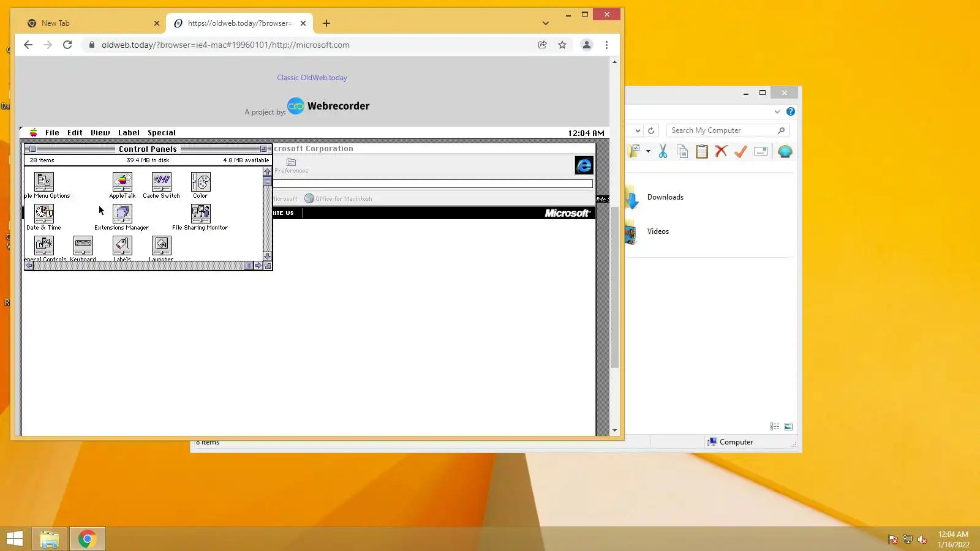Refresh the Explorer window
The width and height of the screenshot is (980, 551).
coord(651,130)
